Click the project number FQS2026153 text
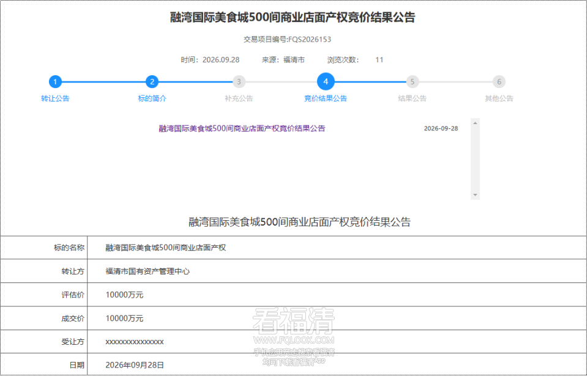 coord(310,39)
